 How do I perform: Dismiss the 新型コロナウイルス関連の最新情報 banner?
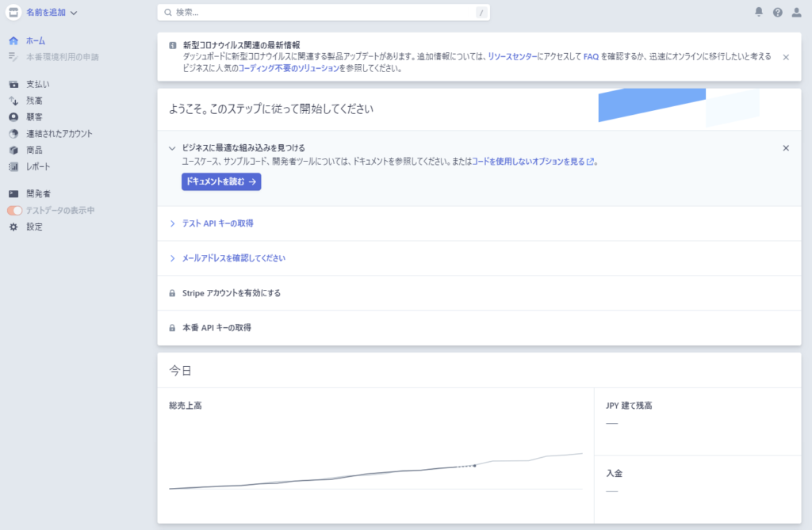pyautogui.click(x=786, y=57)
